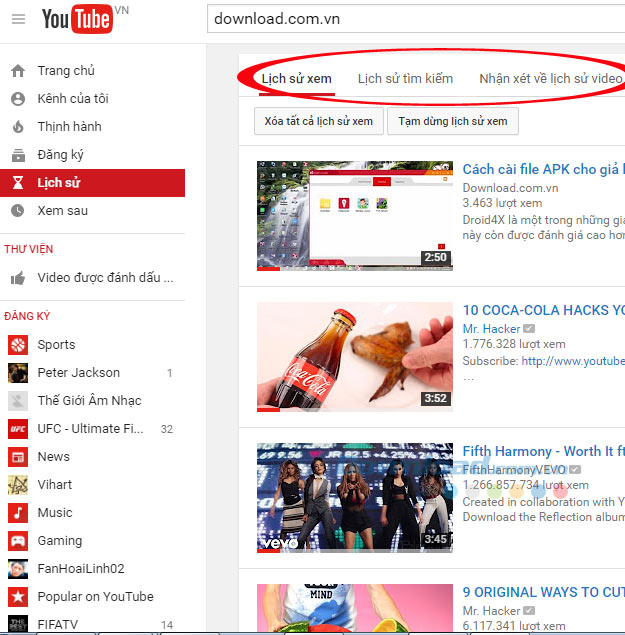Click Xóa tất cả lịch sử xem button
Screen dimensions: 625x635
(x=319, y=121)
